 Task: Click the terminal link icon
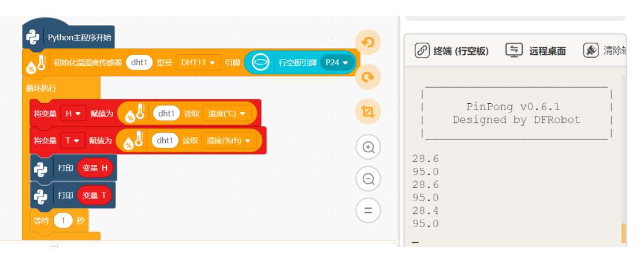click(422, 51)
